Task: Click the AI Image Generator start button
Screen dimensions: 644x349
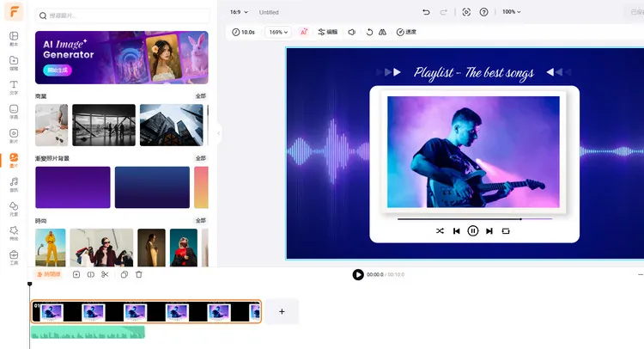Action: pyautogui.click(x=58, y=70)
